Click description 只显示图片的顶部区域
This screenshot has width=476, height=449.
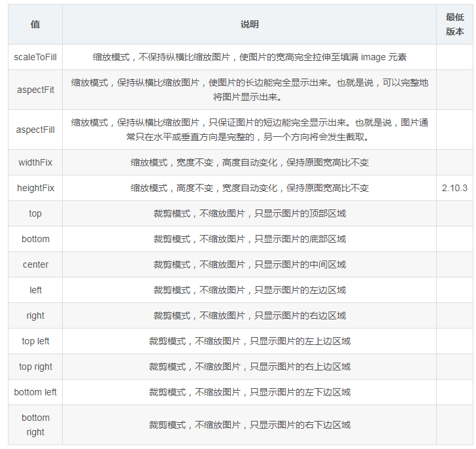250,213
